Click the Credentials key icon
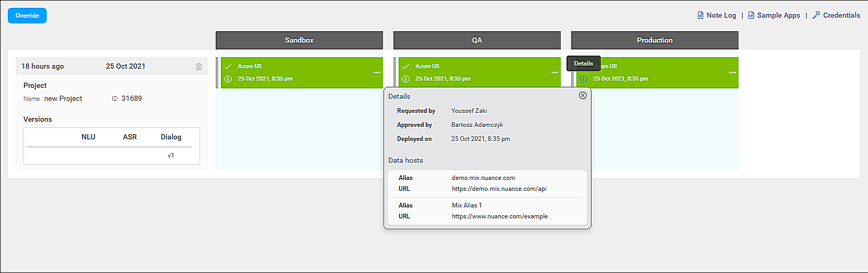The image size is (868, 273). click(x=816, y=15)
